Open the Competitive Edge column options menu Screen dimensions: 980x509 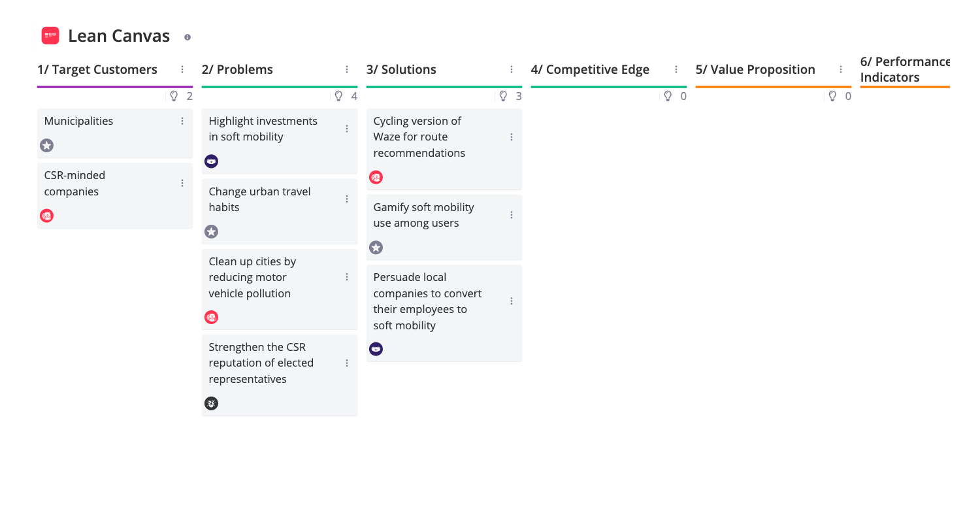coord(676,69)
